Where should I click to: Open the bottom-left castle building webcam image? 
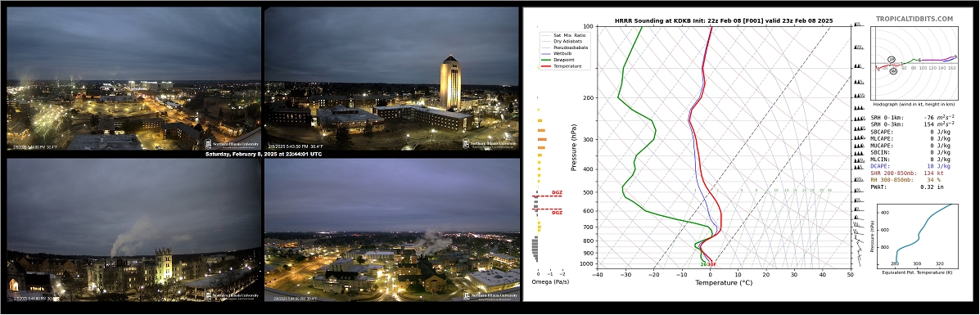coord(133,230)
